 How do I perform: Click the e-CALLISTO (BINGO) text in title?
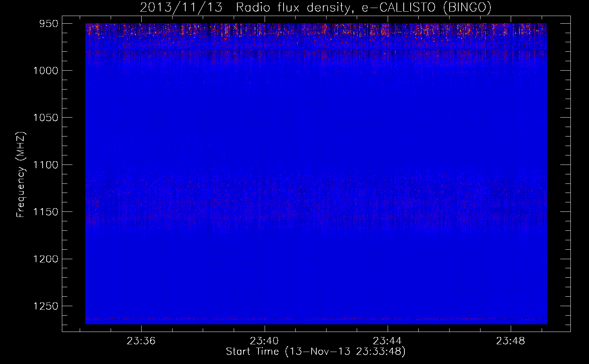[x=426, y=7]
